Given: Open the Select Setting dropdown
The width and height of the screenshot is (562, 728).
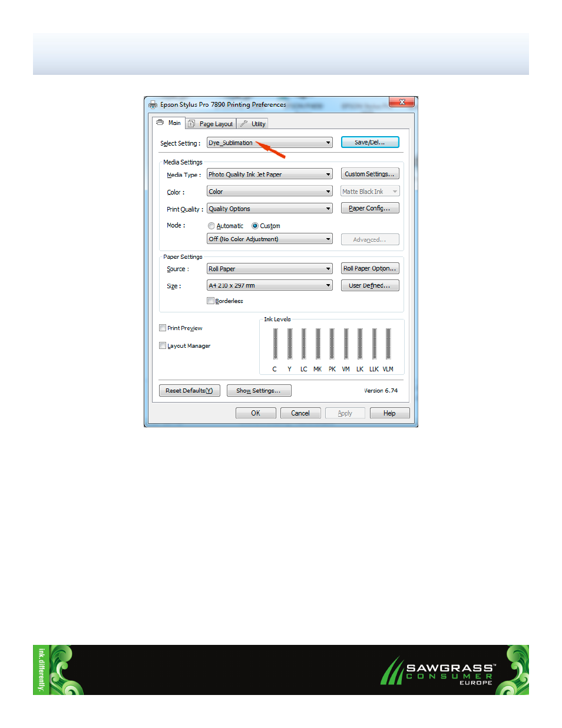Looking at the screenshot, I should click(270, 143).
